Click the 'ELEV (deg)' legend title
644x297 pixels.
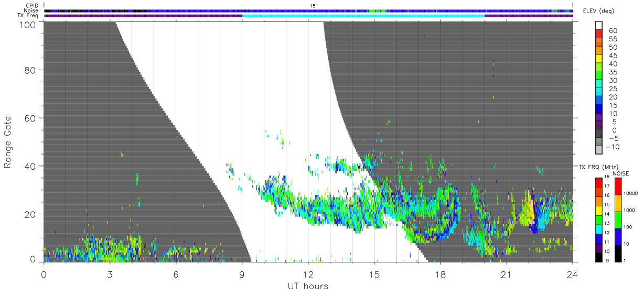598,11
